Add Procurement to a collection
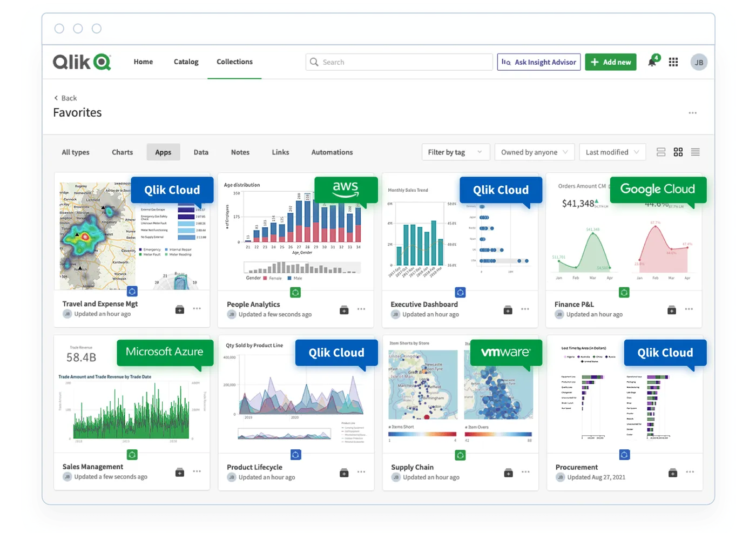 [x=673, y=473]
